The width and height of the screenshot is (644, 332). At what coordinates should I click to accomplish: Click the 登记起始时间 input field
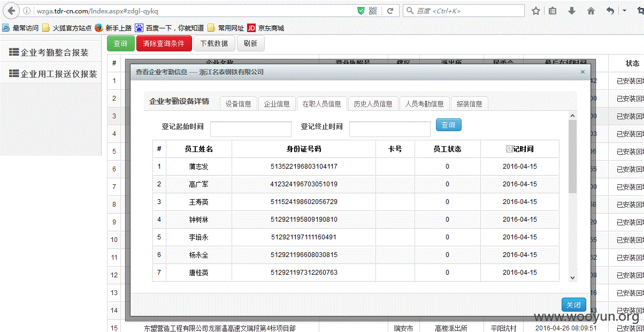pyautogui.click(x=251, y=129)
